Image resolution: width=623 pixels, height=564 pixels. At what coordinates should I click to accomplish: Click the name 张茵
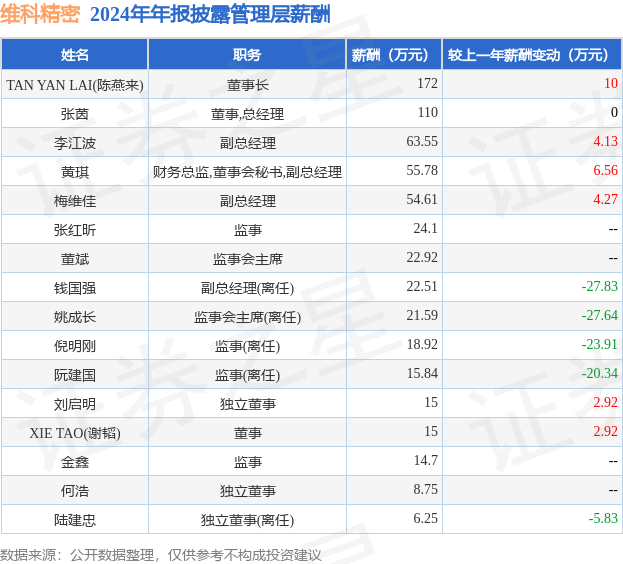[75, 114]
